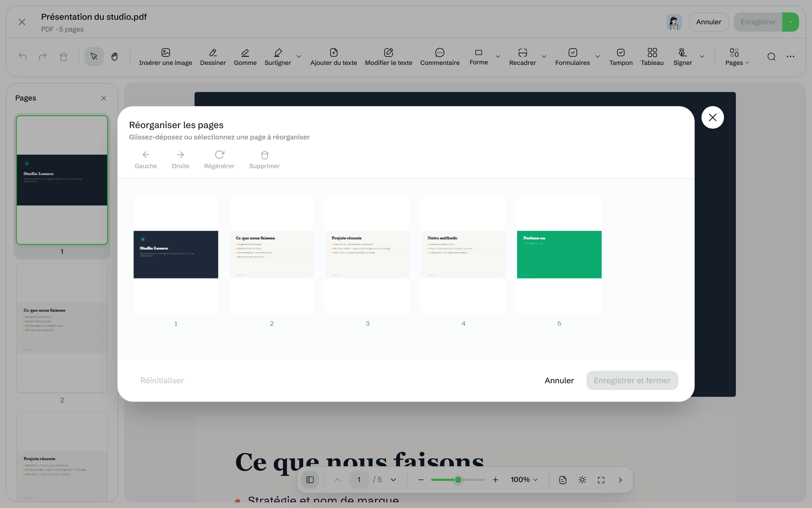The height and width of the screenshot is (508, 812).
Task: Click the undo arrow icon
Action: [x=23, y=56]
